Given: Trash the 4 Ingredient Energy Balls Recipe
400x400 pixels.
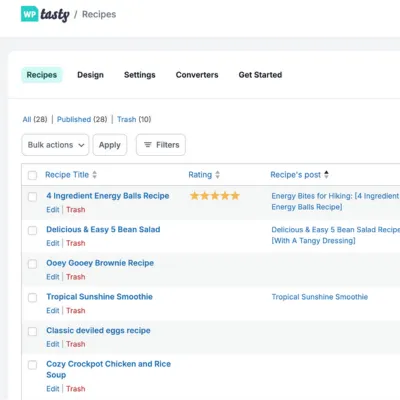Looking at the screenshot, I should click(x=76, y=210).
